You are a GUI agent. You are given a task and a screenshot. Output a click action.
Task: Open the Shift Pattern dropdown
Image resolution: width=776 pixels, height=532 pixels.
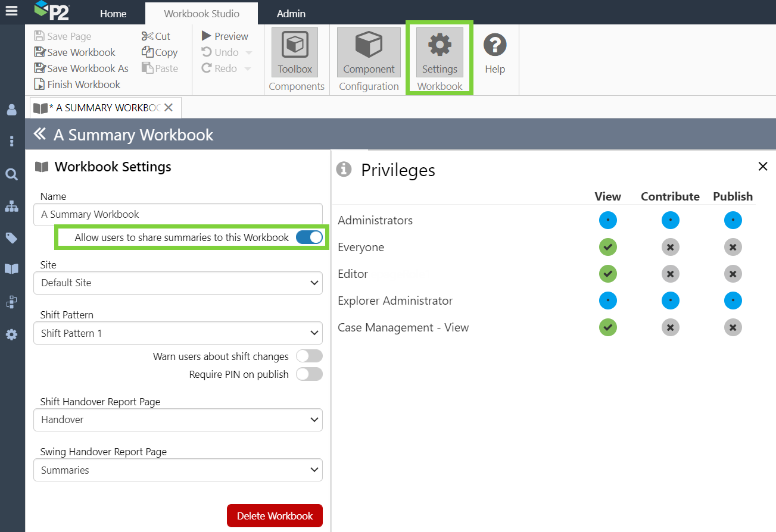point(178,333)
